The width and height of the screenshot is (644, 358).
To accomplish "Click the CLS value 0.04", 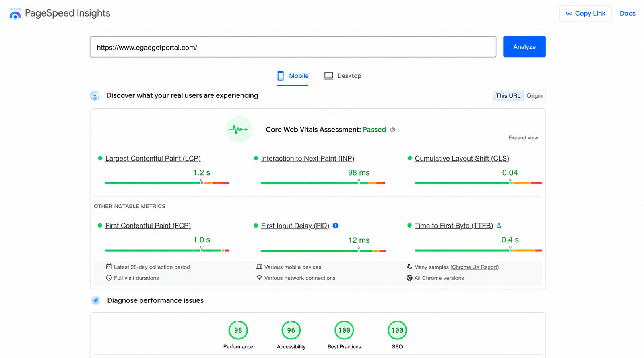I will (x=510, y=173).
